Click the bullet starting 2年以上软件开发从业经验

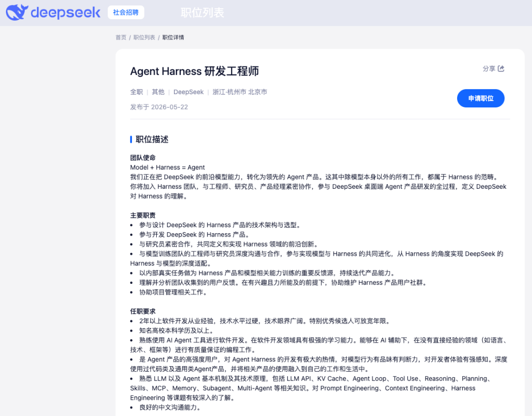[265, 321]
